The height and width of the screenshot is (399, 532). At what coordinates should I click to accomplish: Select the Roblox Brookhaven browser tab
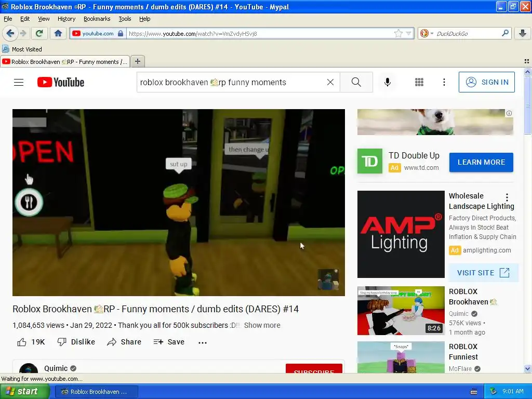click(x=65, y=62)
